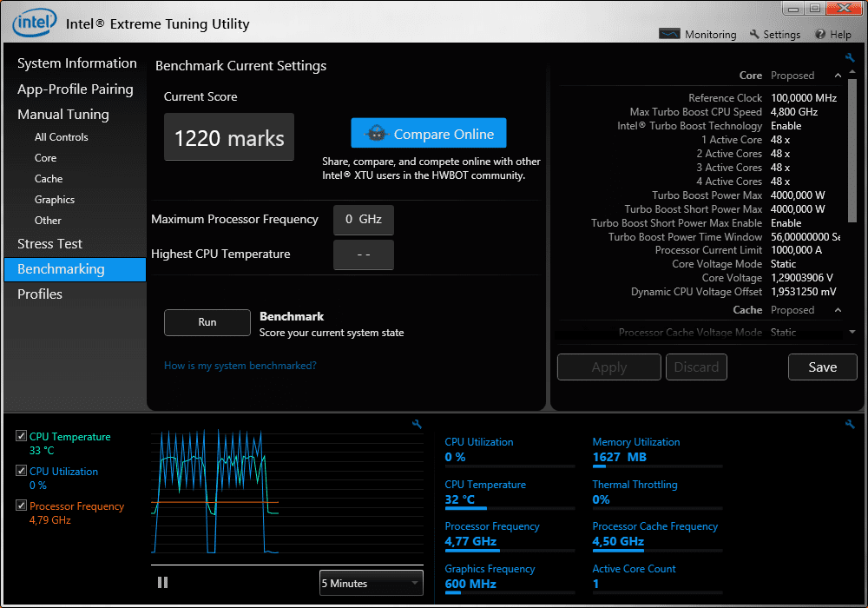Click Compare Online button

429,133
